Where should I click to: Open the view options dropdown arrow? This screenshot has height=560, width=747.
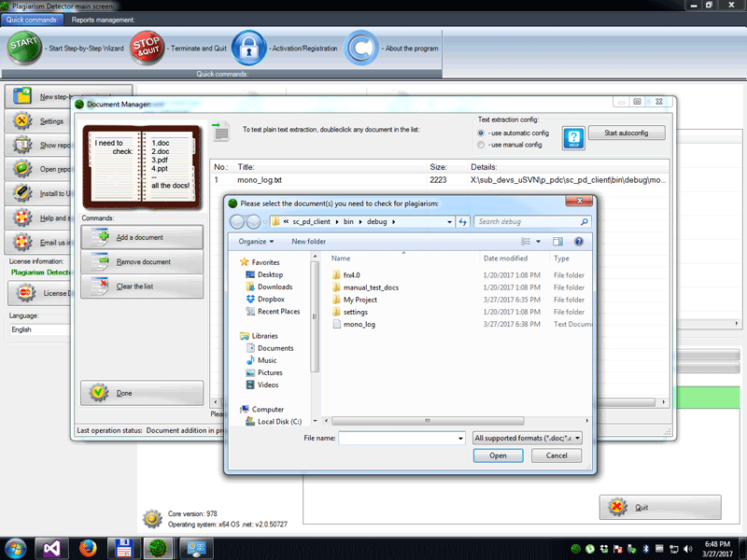[x=539, y=242]
